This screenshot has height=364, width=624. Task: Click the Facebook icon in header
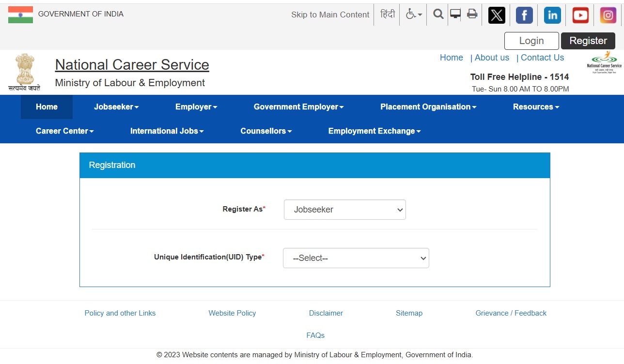524,15
